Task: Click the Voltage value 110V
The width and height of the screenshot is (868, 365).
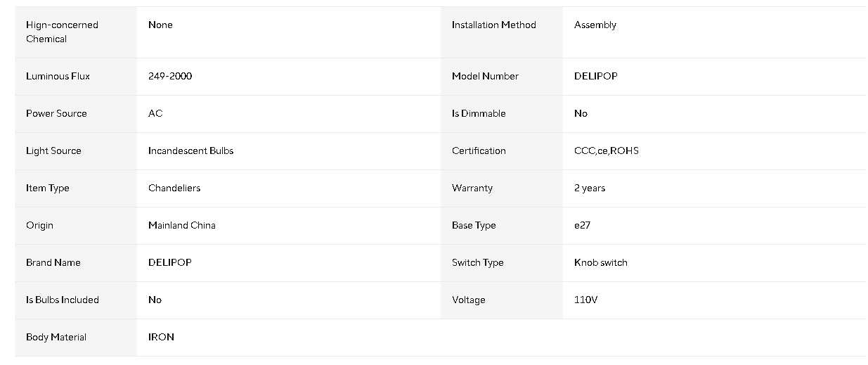Action: pos(585,300)
